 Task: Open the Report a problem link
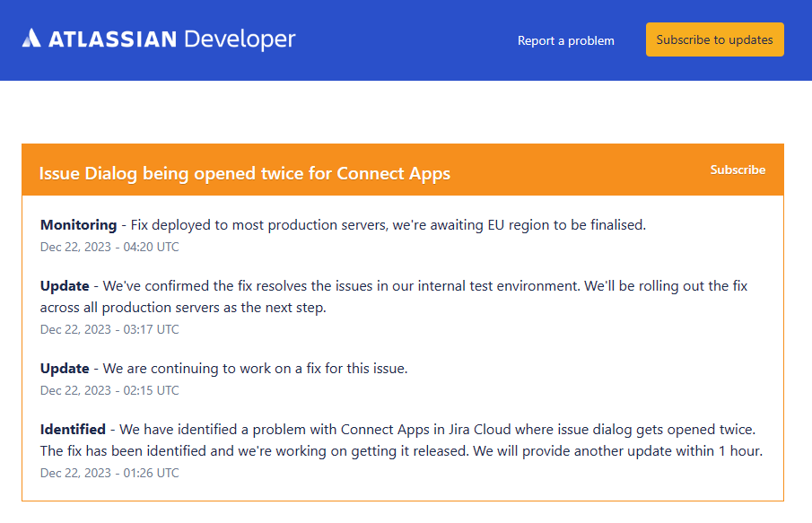pyautogui.click(x=565, y=41)
